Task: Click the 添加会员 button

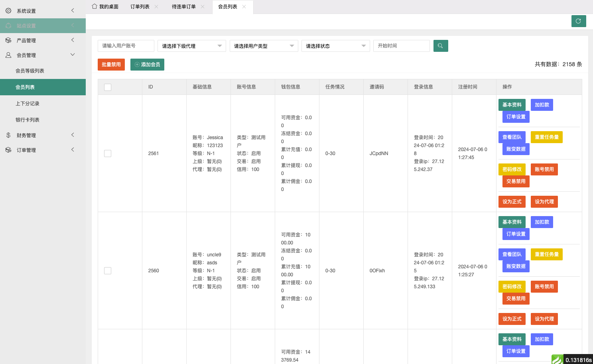Action: point(147,65)
